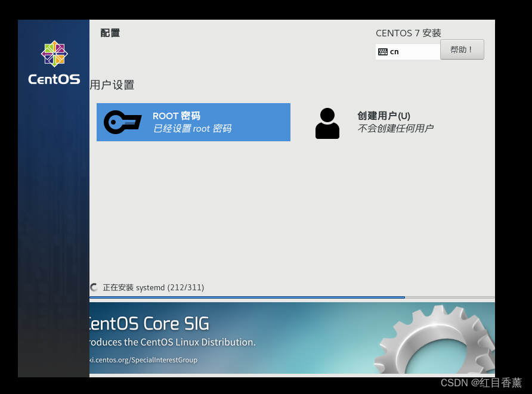Open the ROOT 密码 configuration panel
This screenshot has width=532, height=394.
[193, 122]
